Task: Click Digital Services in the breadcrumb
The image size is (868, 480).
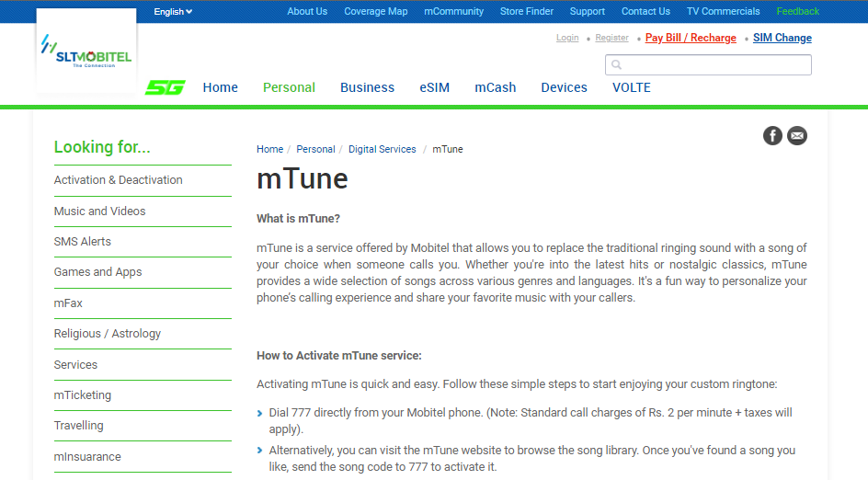Action: (382, 149)
